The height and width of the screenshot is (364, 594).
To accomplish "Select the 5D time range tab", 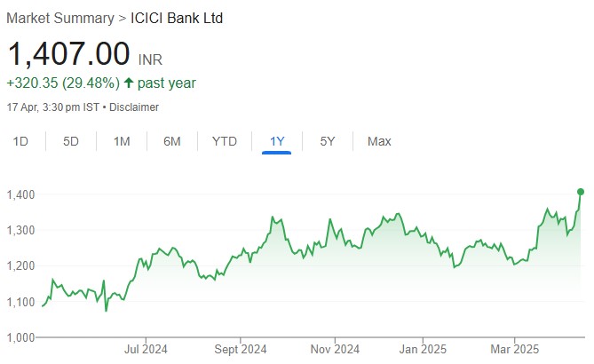I will (x=71, y=141).
